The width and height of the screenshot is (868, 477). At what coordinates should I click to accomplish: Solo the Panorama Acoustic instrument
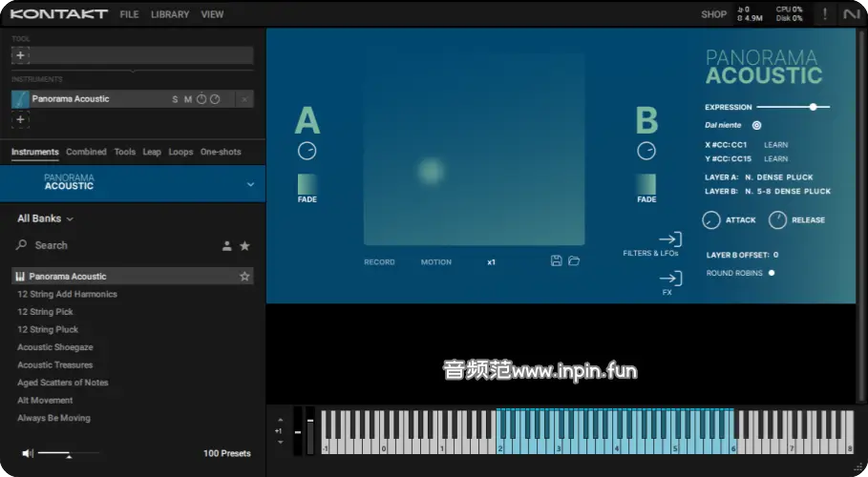tap(175, 99)
